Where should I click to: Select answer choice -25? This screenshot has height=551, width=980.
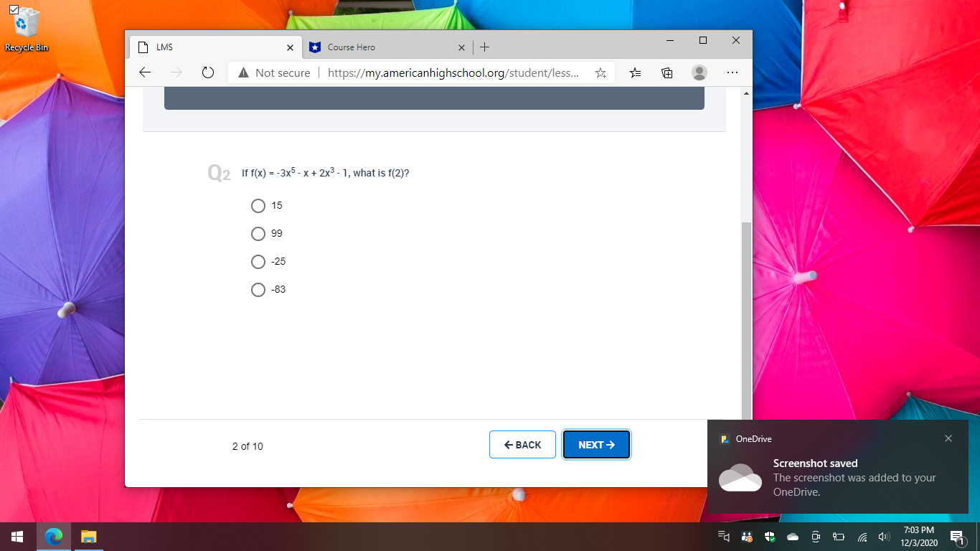(258, 262)
